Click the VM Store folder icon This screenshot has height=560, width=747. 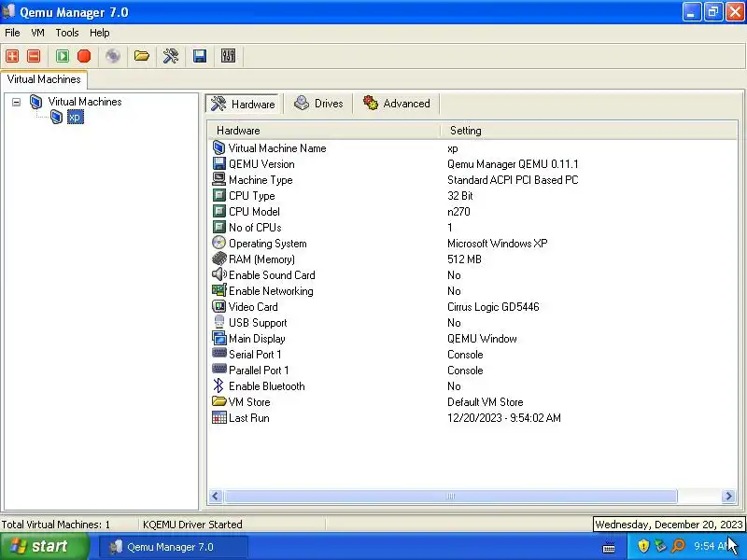219,401
